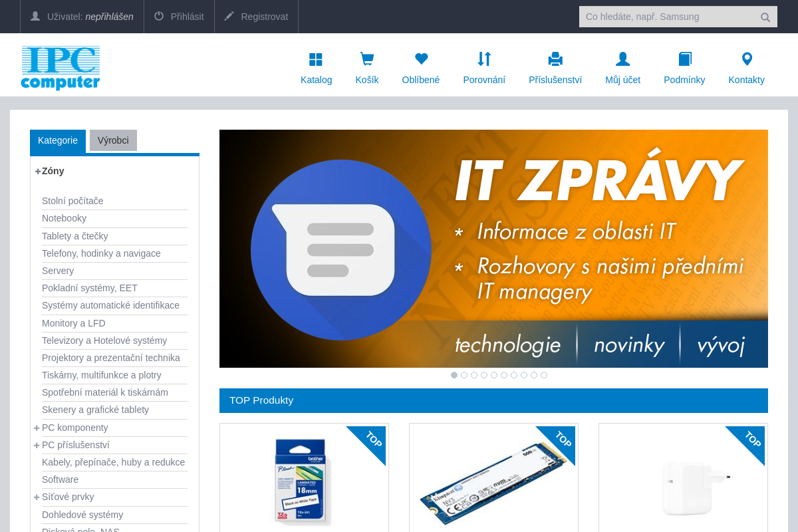The width and height of the screenshot is (798, 532).
Task: Open Software category
Action: point(60,479)
